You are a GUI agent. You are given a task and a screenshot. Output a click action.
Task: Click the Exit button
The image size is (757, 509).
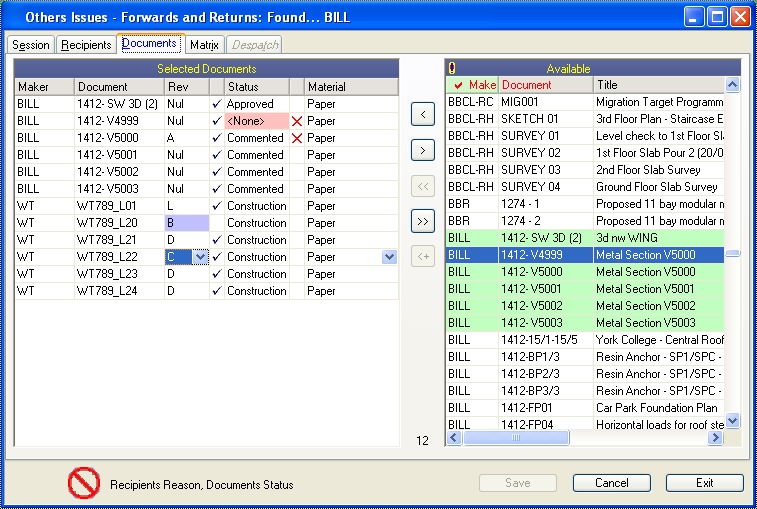[704, 483]
